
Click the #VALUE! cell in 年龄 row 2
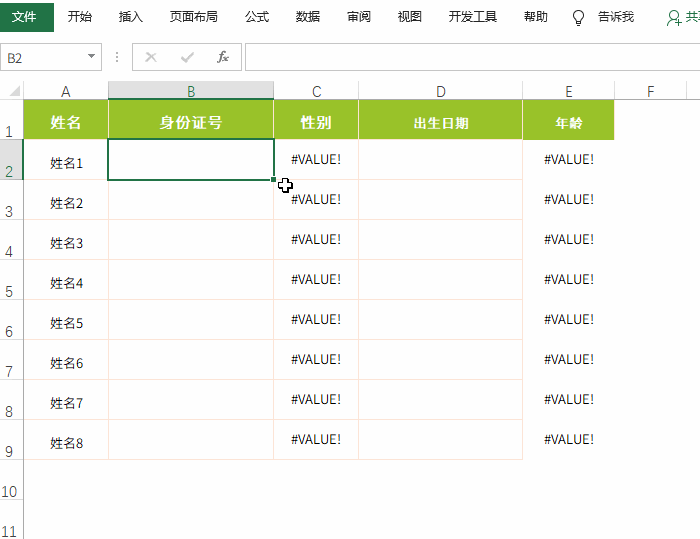(569, 160)
